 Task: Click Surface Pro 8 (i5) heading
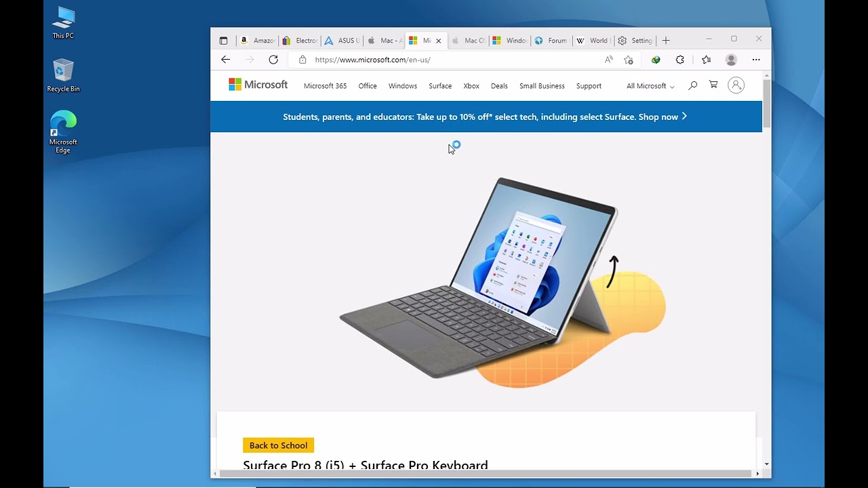click(366, 465)
